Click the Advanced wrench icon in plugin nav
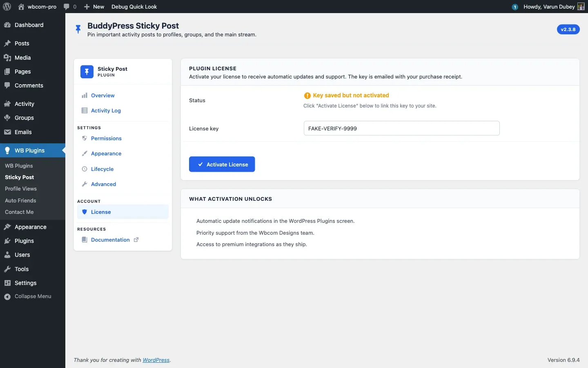Screen dimensions: 588x368 tap(85, 184)
